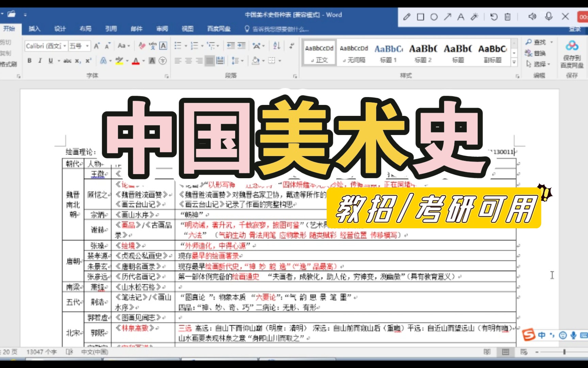
Task: Apply character shading
Action: click(x=152, y=61)
